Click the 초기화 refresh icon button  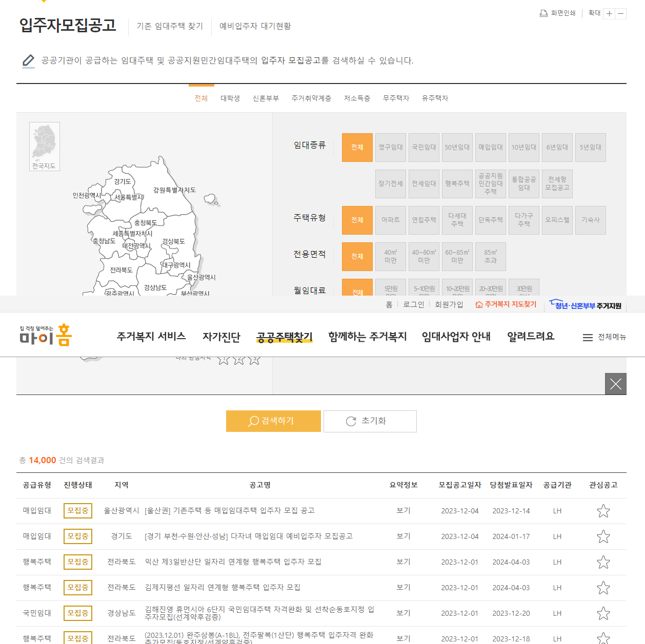pyautogui.click(x=351, y=421)
